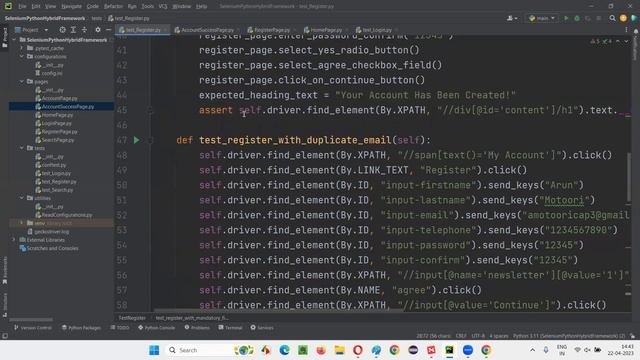Click the orange updates icon in toolbar

click(623, 18)
